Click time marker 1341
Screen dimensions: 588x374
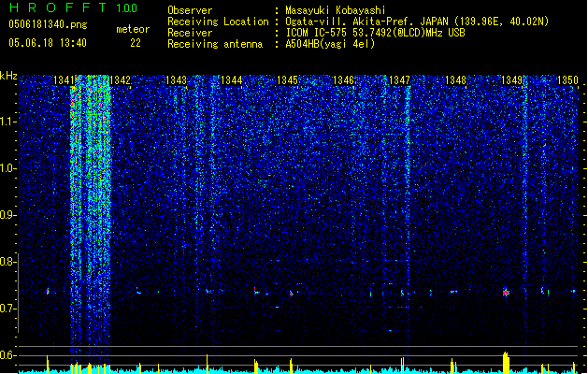tap(65, 80)
